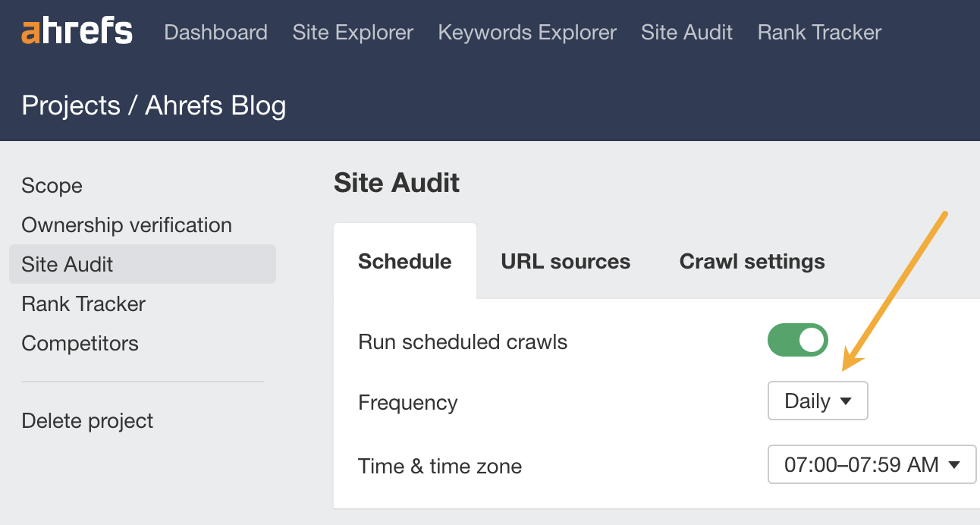Open the dropdown showing 07:00–07:59 AM

(871, 464)
